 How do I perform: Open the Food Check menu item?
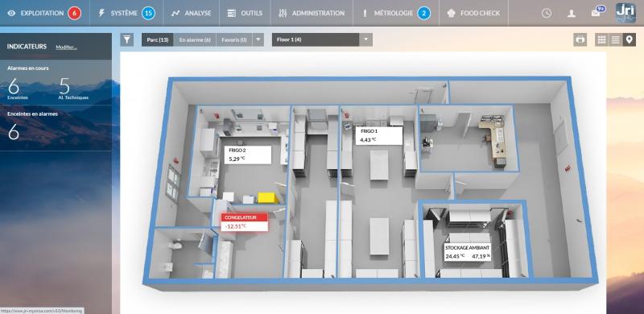click(x=473, y=13)
